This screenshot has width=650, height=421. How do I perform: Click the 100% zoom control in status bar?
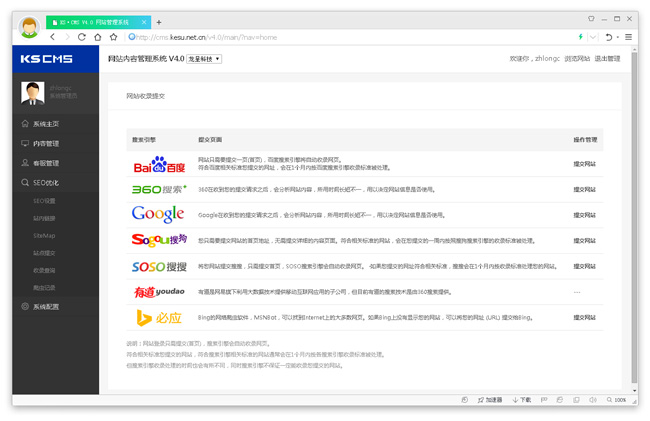click(x=616, y=400)
